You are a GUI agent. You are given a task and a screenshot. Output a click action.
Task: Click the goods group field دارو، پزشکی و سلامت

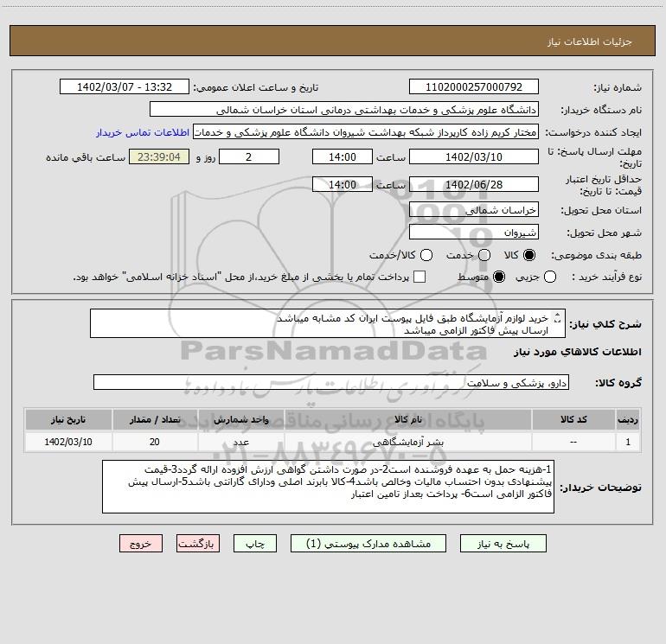[331, 382]
